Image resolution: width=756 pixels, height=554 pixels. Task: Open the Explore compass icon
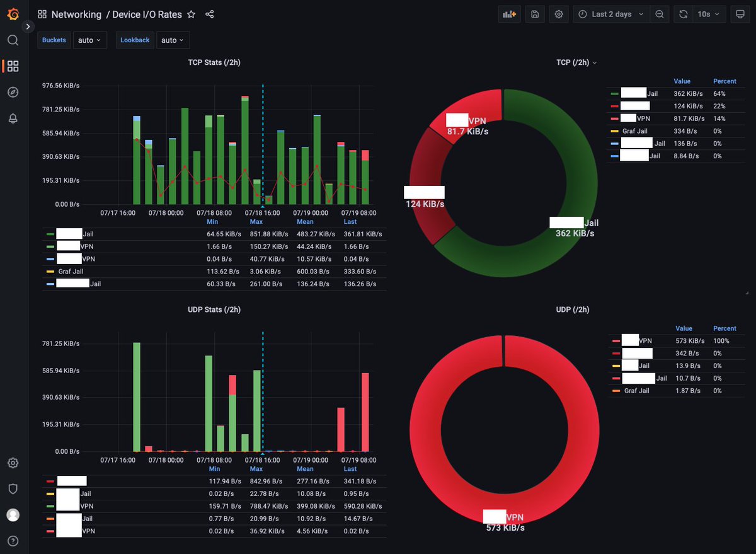pyautogui.click(x=13, y=92)
